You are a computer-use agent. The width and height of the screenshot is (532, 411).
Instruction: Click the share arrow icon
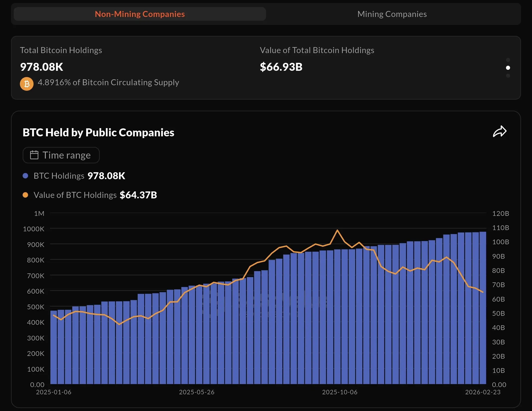tap(499, 132)
